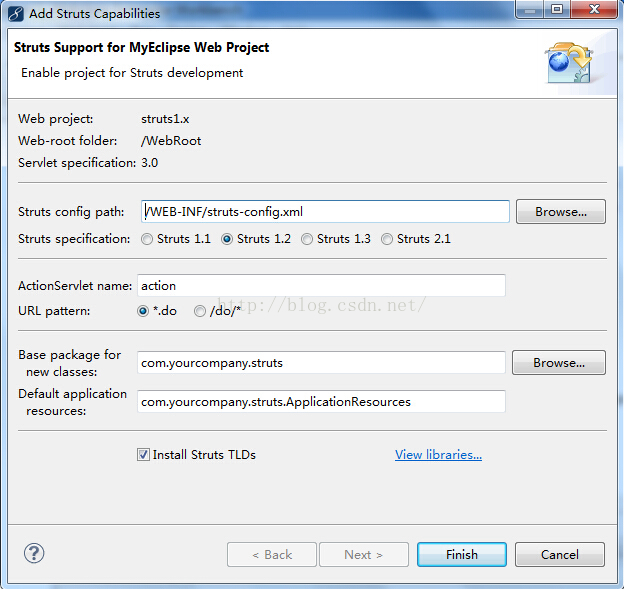Viewport: 624px width, 589px height.
Task: Click the MyEclipse icon in title bar
Action: click(x=16, y=14)
